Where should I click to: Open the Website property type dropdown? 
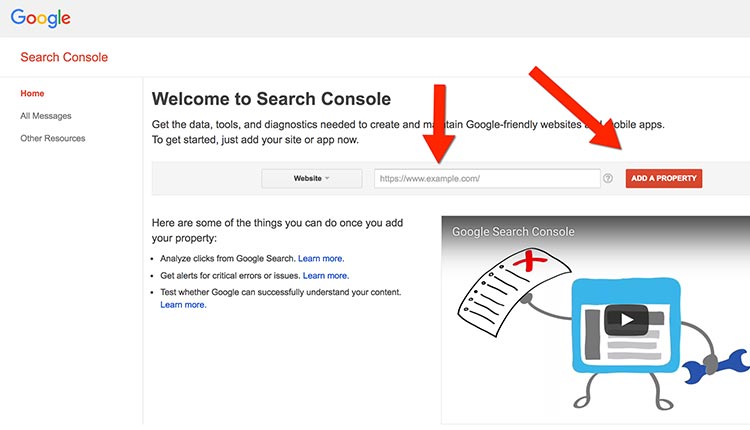311,178
